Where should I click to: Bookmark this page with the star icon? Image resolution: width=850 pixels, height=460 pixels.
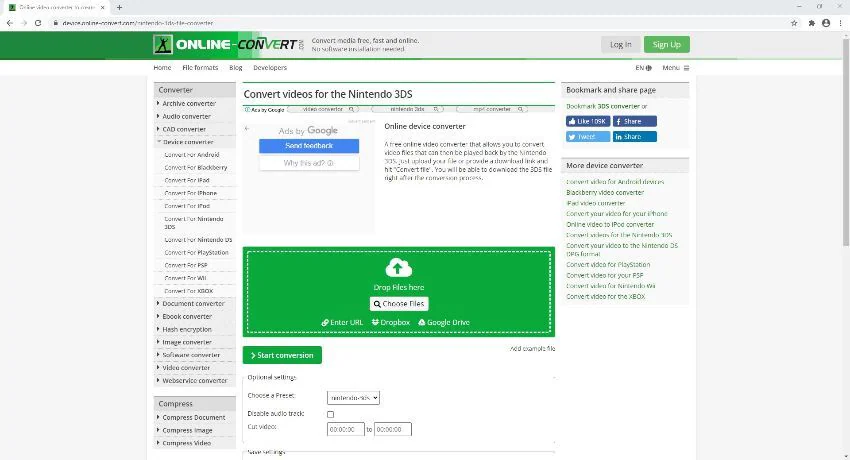point(794,23)
